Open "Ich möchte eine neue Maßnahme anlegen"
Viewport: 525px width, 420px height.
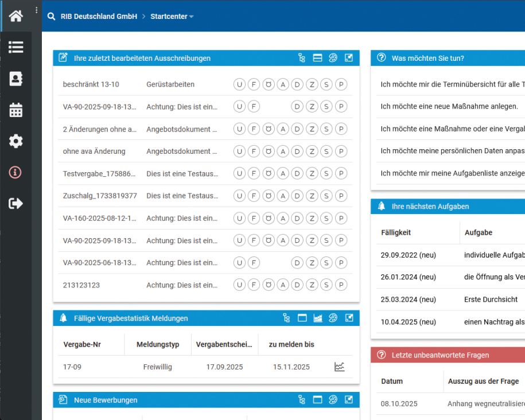coord(449,106)
